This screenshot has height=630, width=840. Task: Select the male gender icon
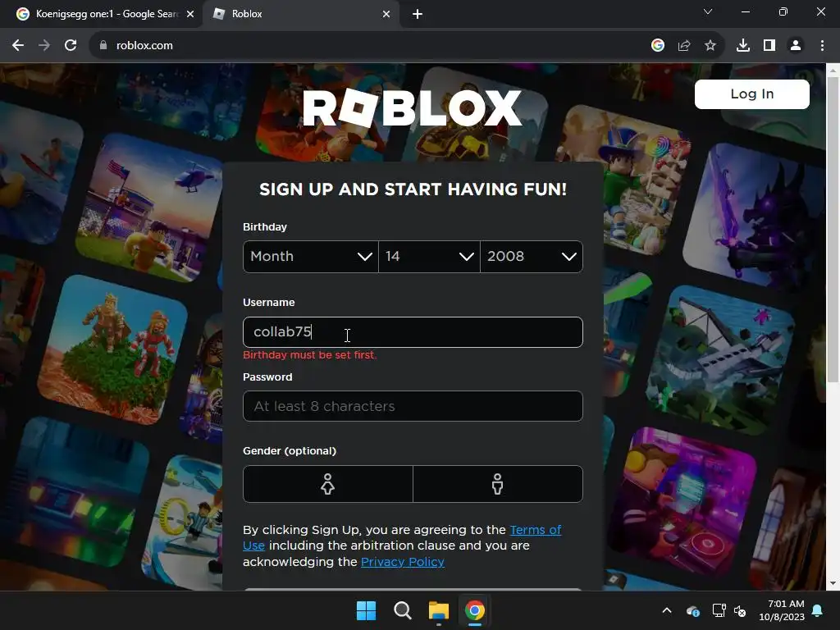pos(498,484)
